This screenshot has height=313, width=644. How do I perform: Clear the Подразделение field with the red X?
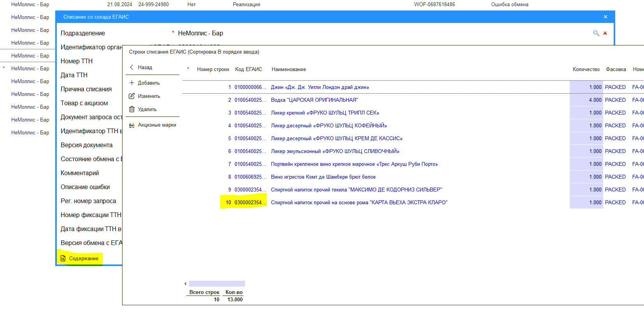(605, 33)
